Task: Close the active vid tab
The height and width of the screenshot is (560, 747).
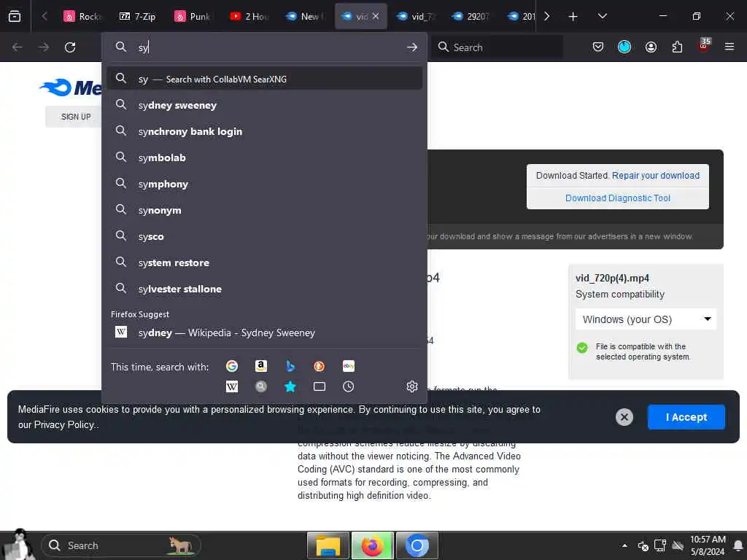Action: [x=376, y=17]
